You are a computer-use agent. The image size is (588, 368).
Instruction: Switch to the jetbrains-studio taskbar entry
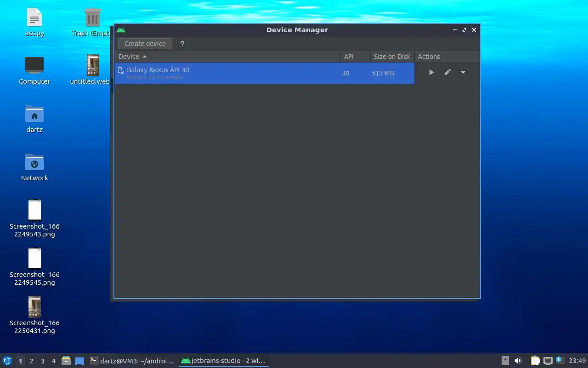point(224,361)
